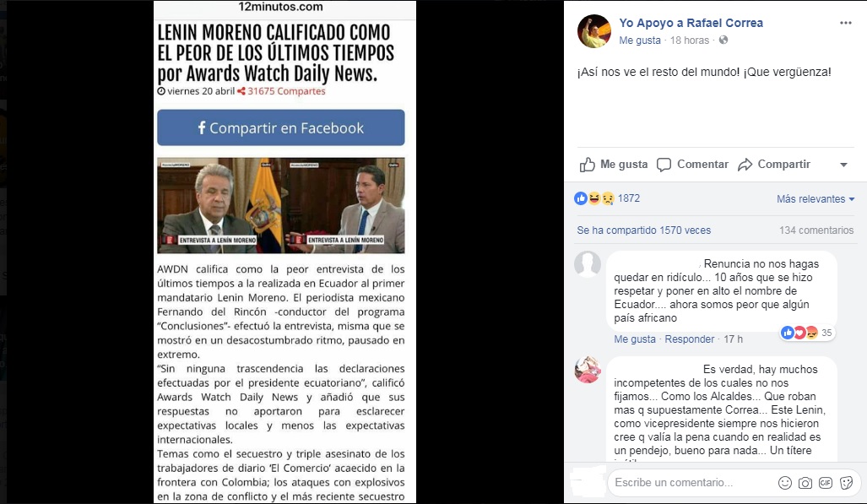Open the post options three-dot menu
This screenshot has width=867, height=504.
845,23
